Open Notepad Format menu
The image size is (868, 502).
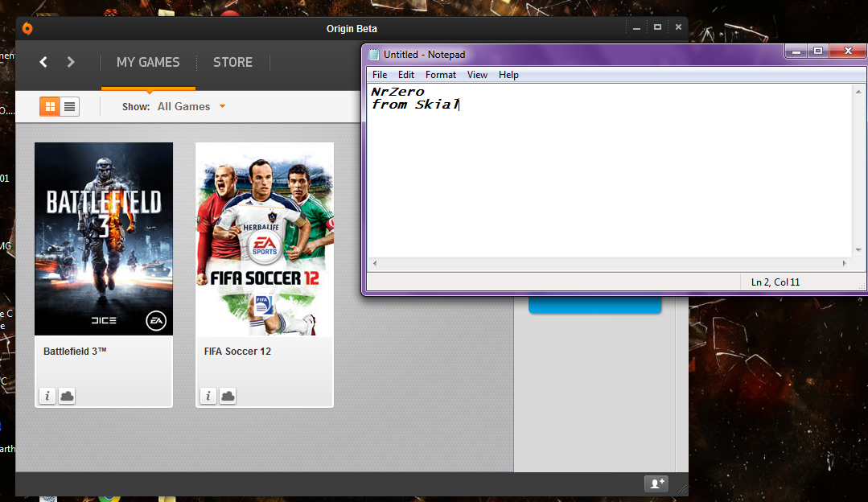(x=441, y=75)
